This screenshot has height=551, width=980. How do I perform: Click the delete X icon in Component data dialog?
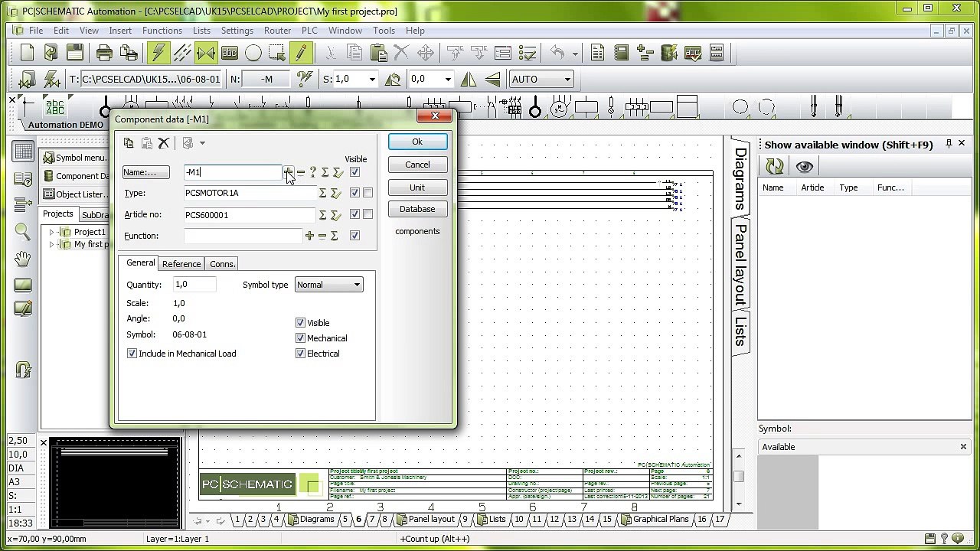click(163, 143)
